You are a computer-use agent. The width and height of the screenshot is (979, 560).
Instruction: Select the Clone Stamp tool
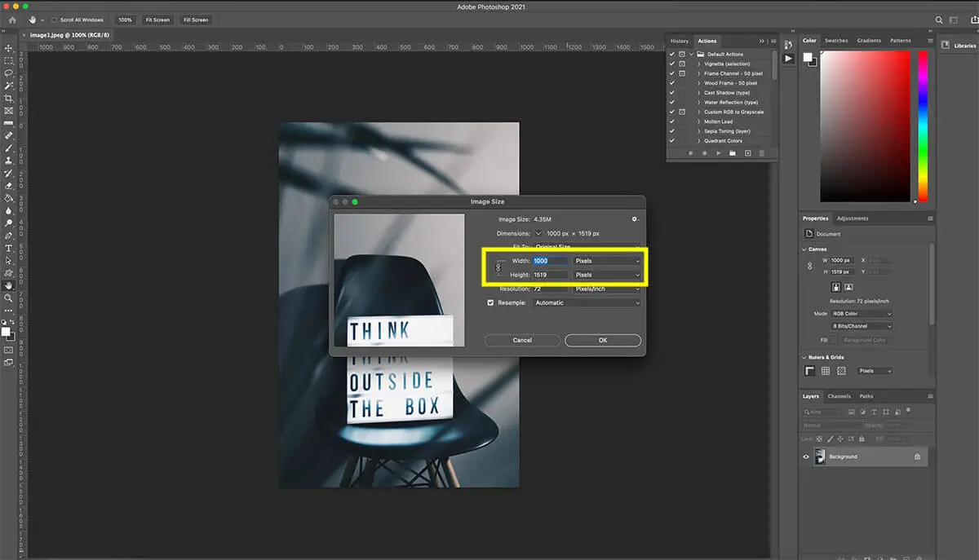pos(9,161)
